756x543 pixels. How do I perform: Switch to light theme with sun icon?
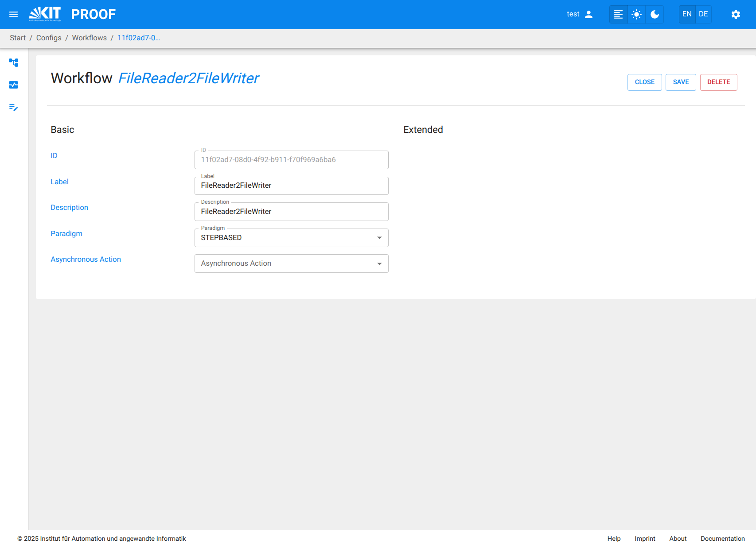click(x=636, y=14)
